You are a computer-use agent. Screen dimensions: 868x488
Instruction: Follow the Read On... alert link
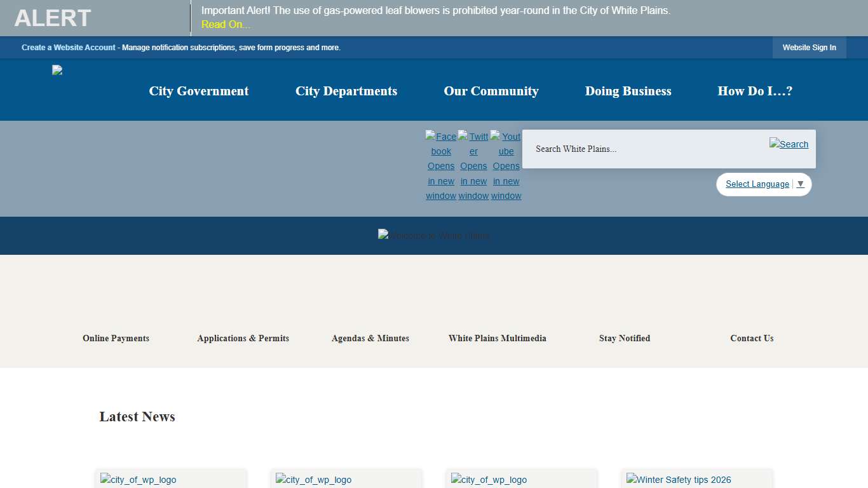click(226, 25)
